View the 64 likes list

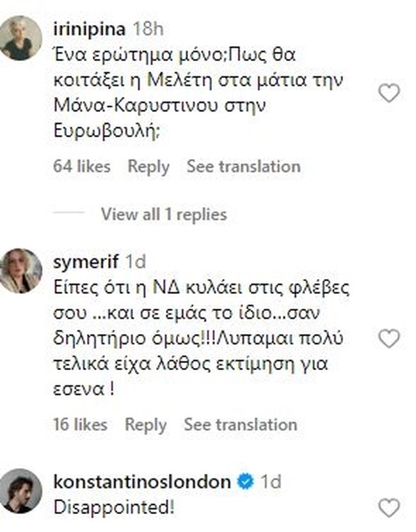[82, 166]
